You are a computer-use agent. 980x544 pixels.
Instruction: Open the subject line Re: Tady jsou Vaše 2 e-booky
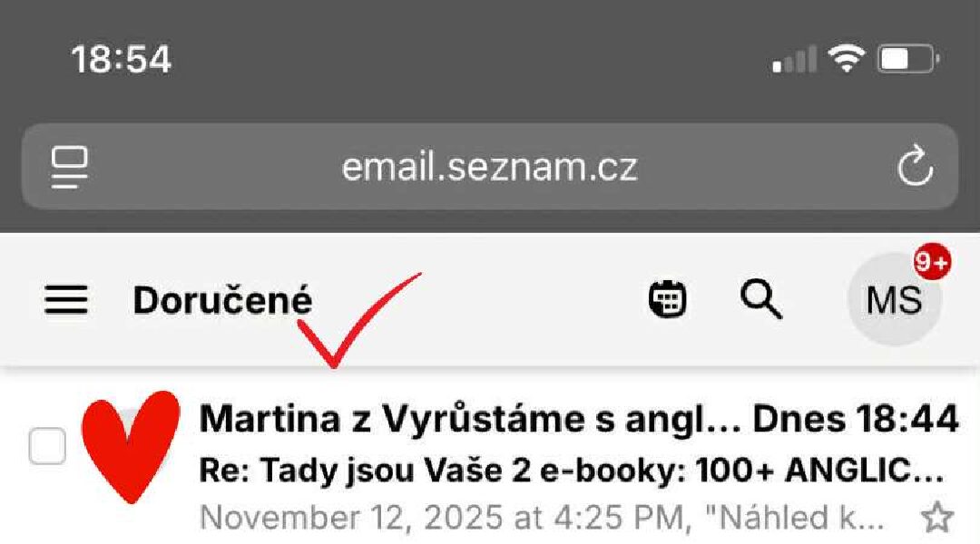coord(572,470)
